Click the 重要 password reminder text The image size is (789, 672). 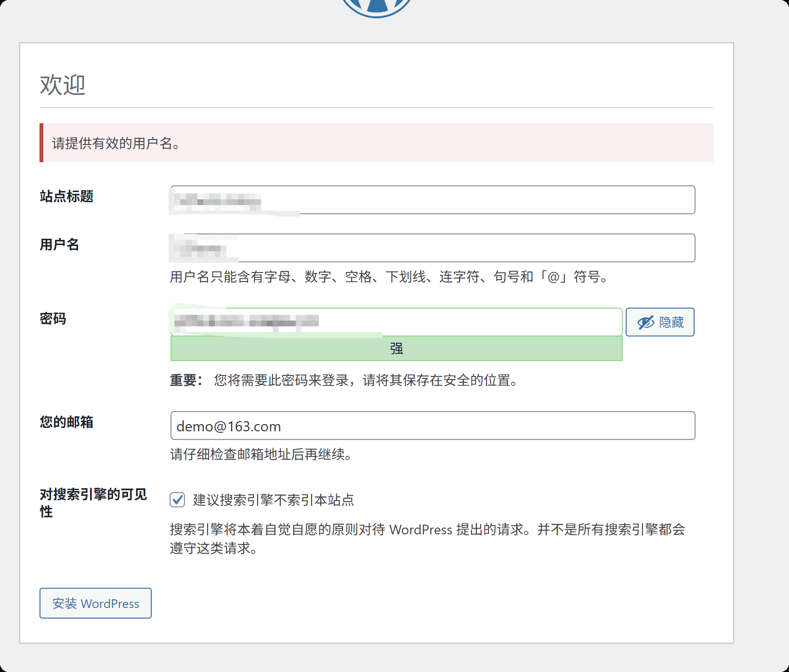pos(344,380)
